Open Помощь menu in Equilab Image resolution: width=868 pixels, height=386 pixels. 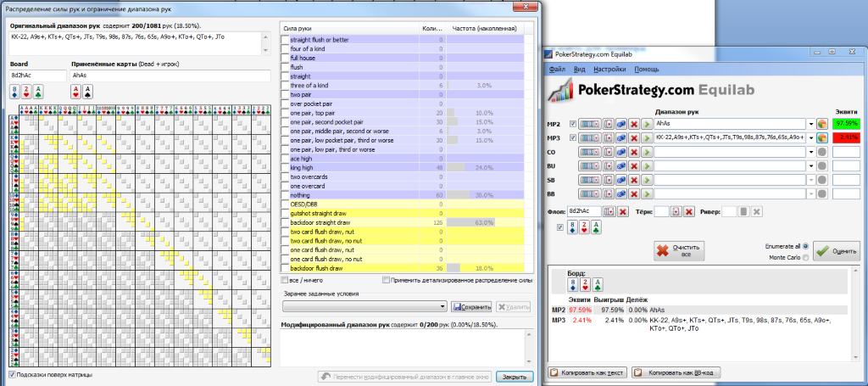[x=646, y=70]
